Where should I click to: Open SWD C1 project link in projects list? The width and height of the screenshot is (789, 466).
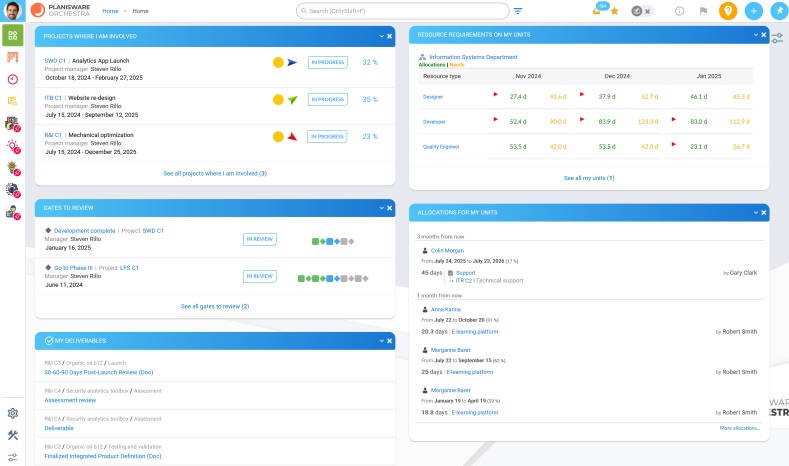(55, 61)
